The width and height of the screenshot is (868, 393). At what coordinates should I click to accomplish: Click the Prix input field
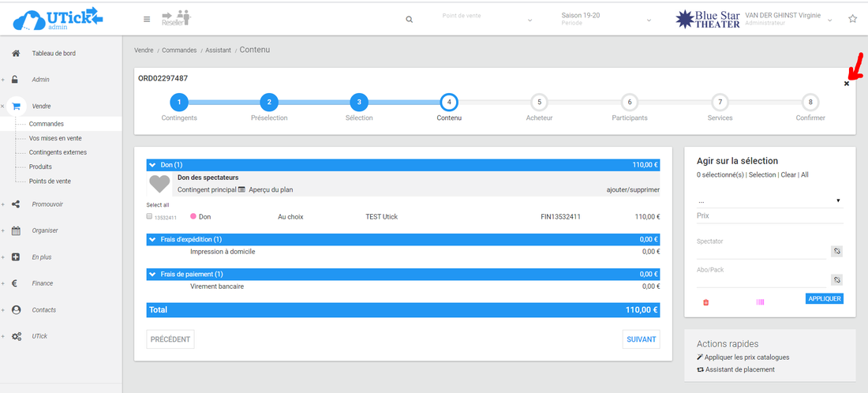tap(769, 215)
